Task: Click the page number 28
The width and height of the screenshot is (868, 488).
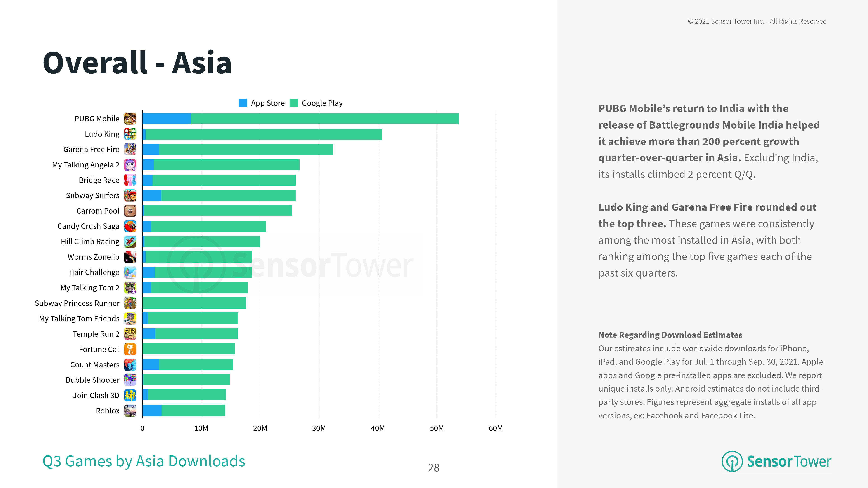Action: click(434, 467)
